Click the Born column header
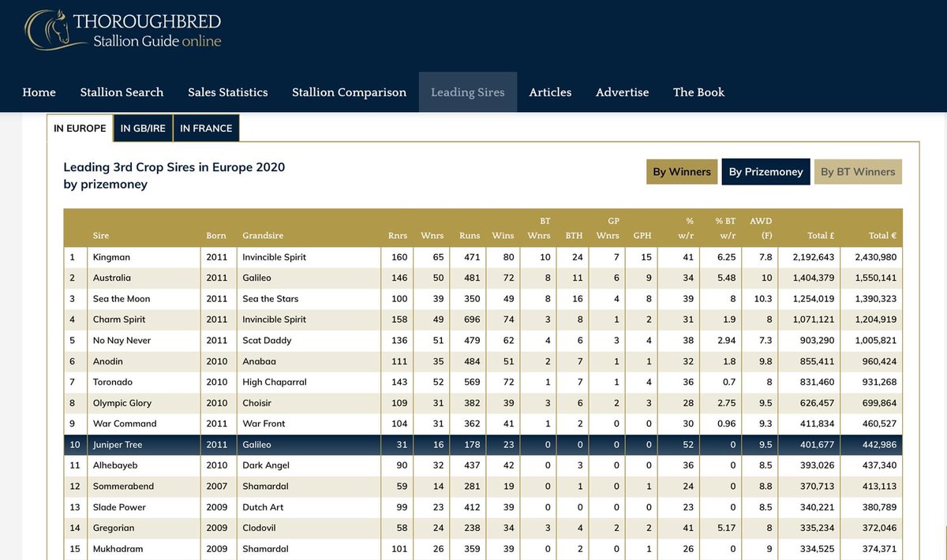The image size is (947, 560). pyautogui.click(x=216, y=236)
